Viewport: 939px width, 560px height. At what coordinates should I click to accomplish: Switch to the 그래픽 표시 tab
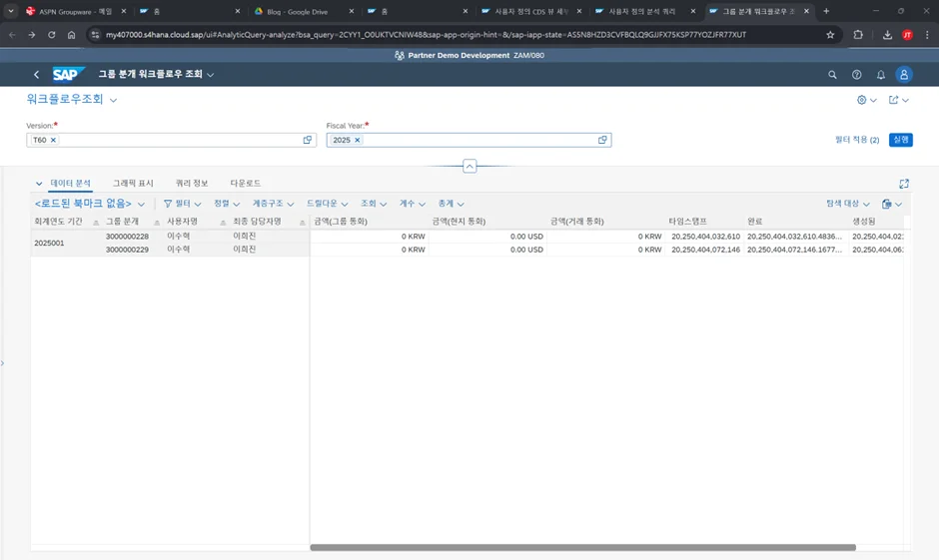[x=133, y=184]
